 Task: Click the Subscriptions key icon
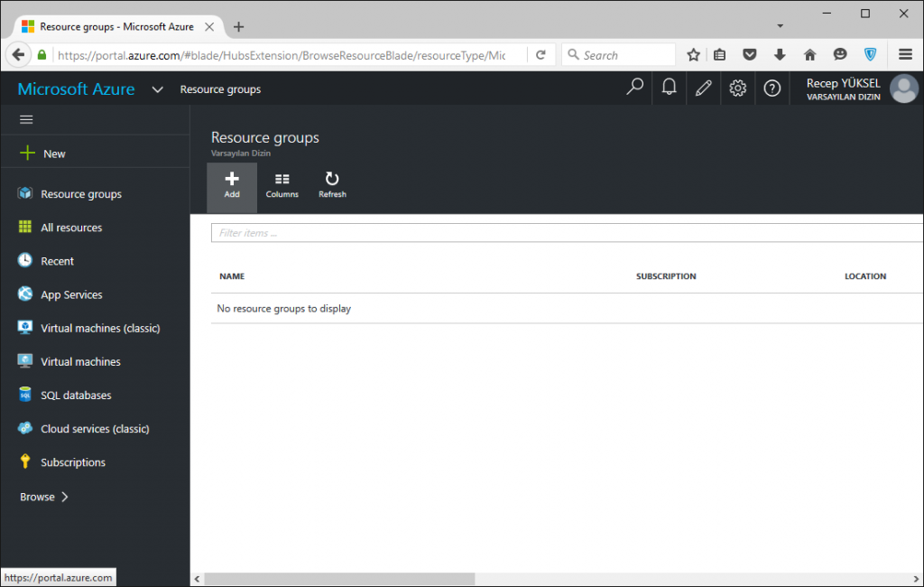pyautogui.click(x=24, y=461)
